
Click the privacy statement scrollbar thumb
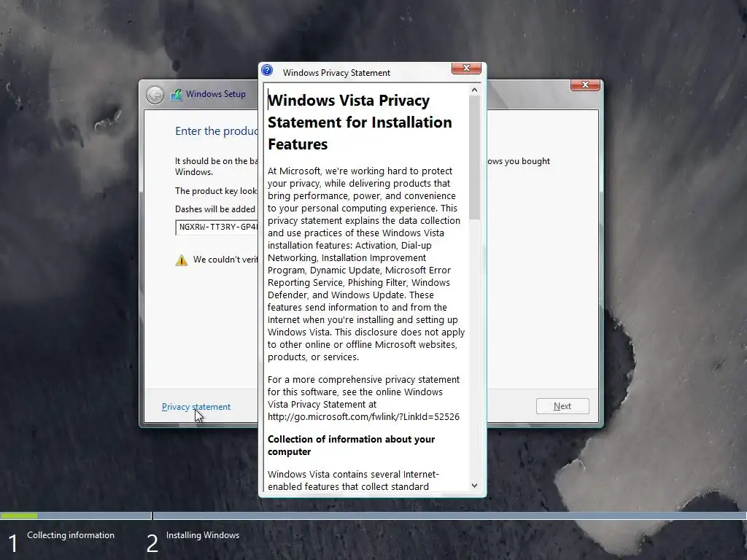(474, 157)
